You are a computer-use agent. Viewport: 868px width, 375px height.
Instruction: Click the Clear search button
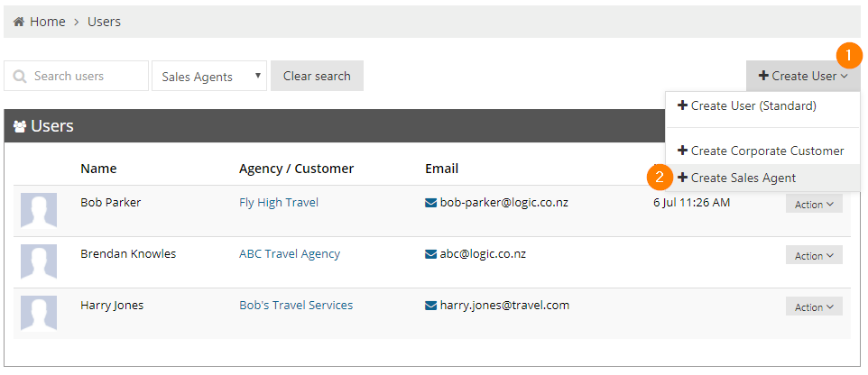(318, 76)
